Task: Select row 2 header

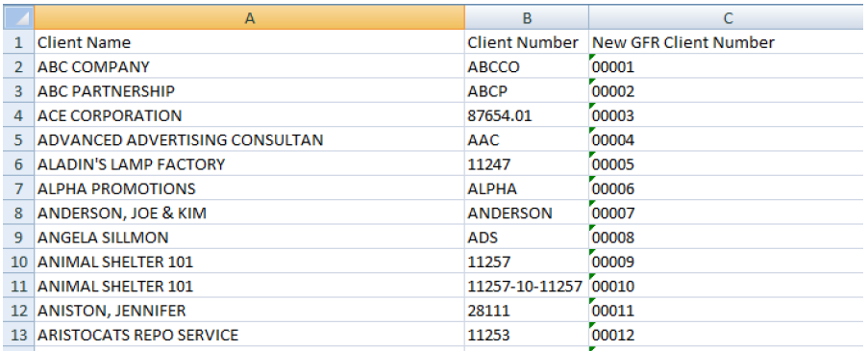Action: coord(18,66)
